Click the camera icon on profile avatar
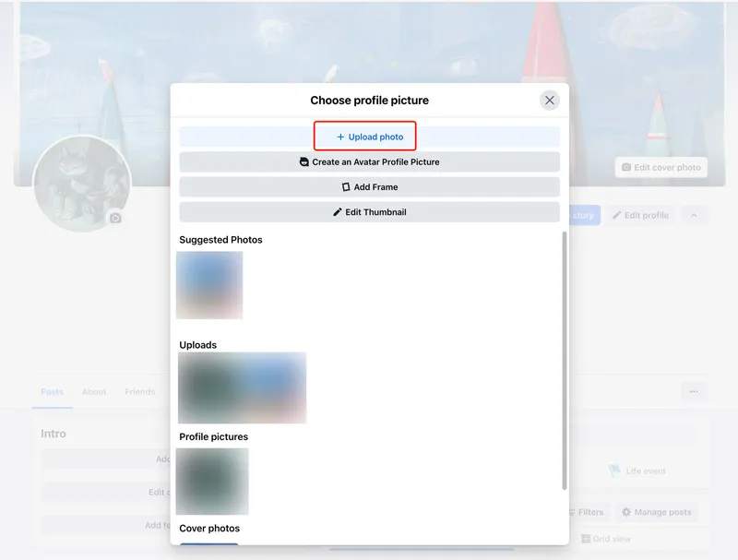738x560 pixels. click(115, 218)
